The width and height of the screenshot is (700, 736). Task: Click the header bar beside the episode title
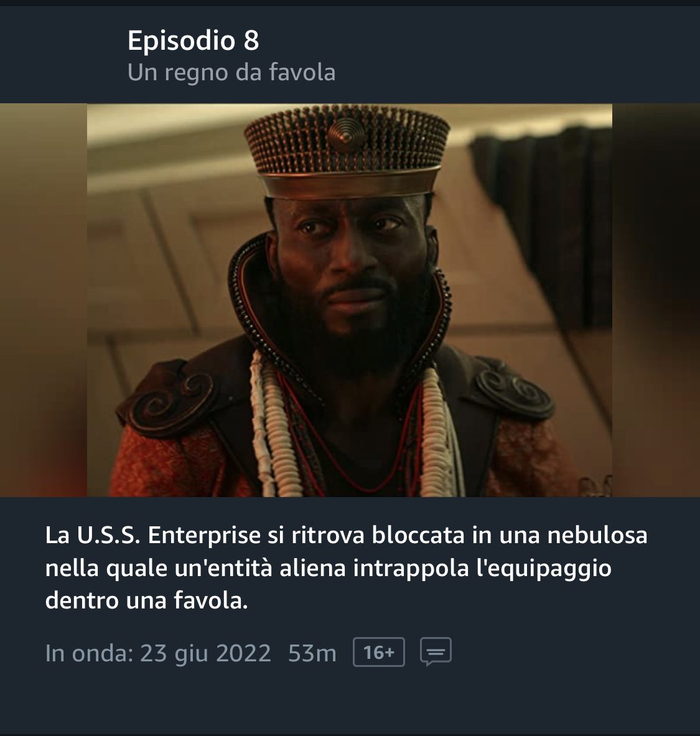pos(516,55)
